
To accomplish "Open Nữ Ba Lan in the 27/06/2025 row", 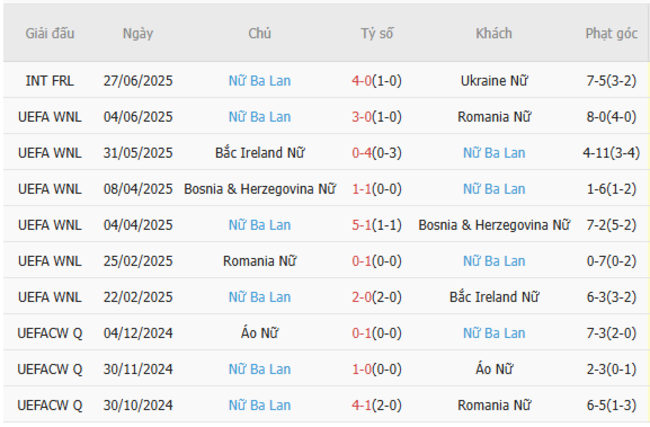I will 259,81.
